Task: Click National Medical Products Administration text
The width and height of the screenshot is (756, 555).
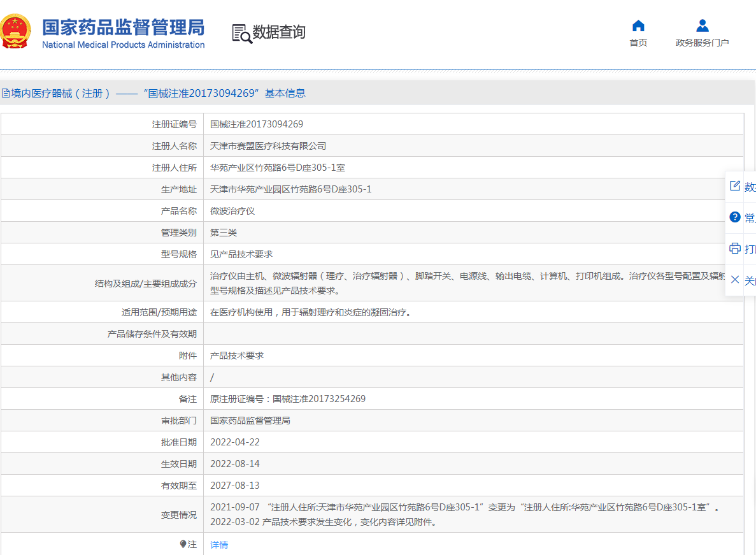Action: tap(123, 45)
